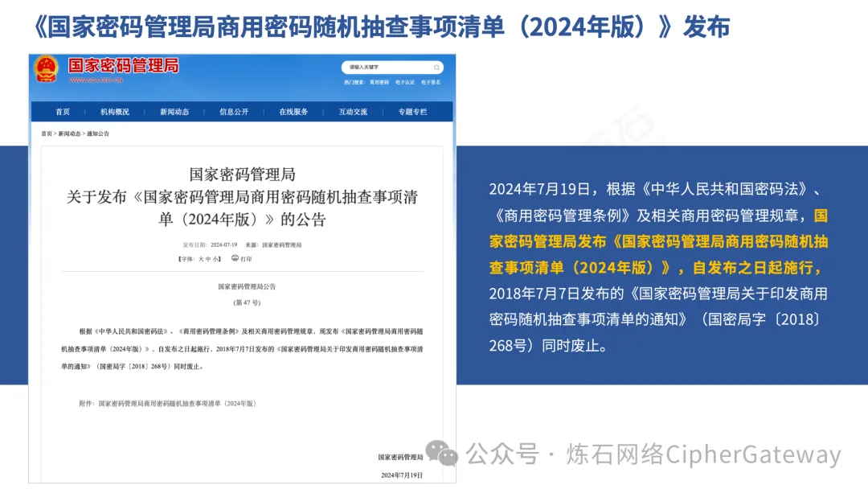This screenshot has height=489, width=868.
Task: Open the 机构概况 navigation tab
Action: coord(115,112)
